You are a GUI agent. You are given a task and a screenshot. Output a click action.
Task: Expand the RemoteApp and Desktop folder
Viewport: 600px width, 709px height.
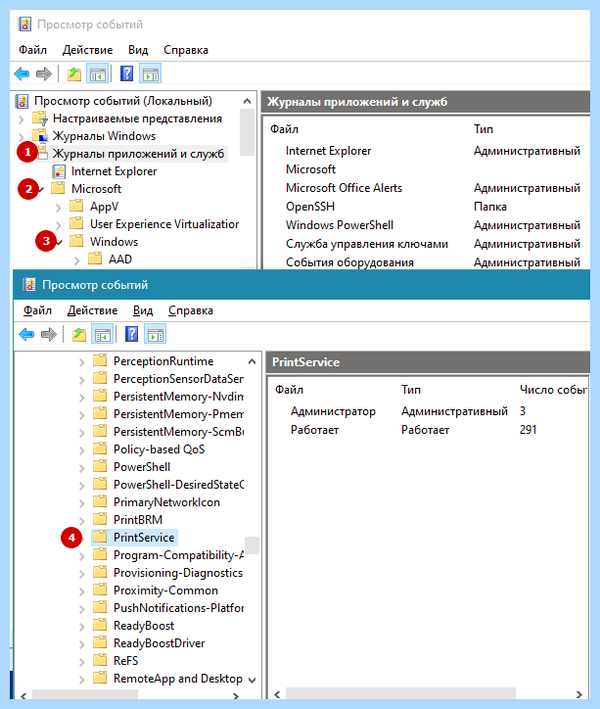82,680
